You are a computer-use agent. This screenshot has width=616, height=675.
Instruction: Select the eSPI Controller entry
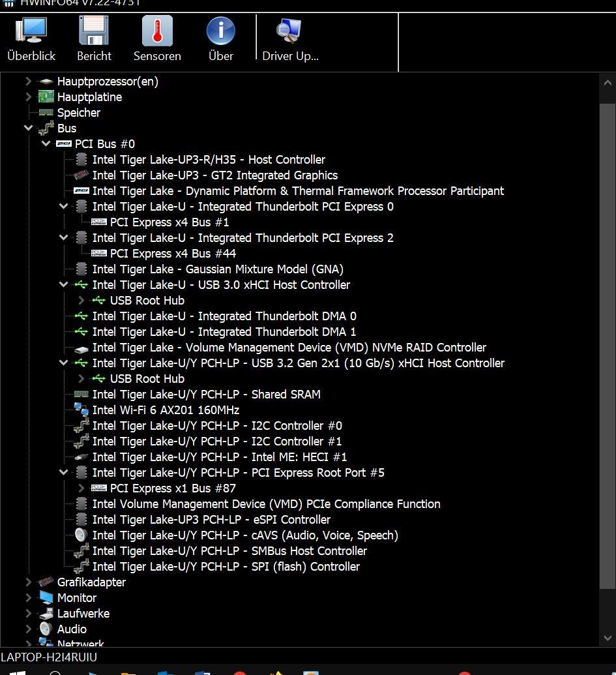(211, 520)
